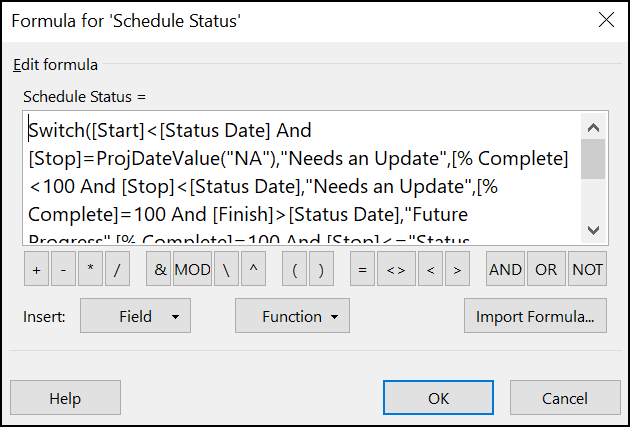Screen dimensions: 630x427
Task: Insert the plus operator
Action: pyautogui.click(x=37, y=269)
